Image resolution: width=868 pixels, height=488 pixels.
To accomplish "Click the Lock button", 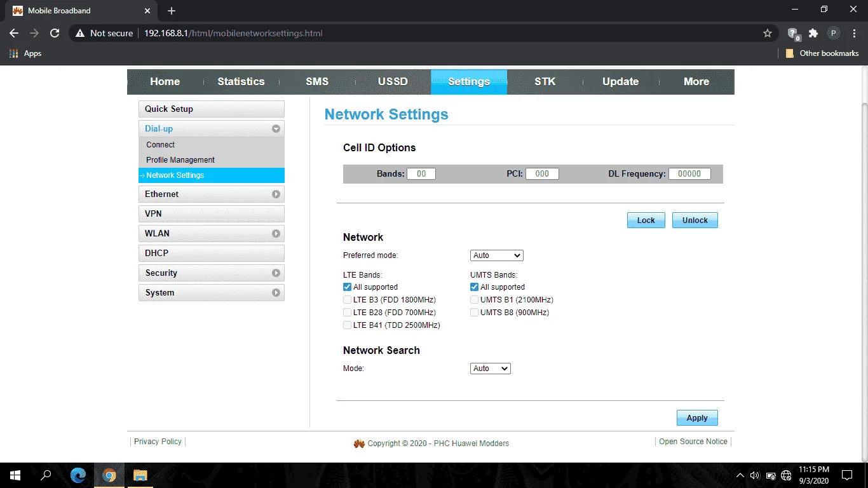I will (646, 220).
